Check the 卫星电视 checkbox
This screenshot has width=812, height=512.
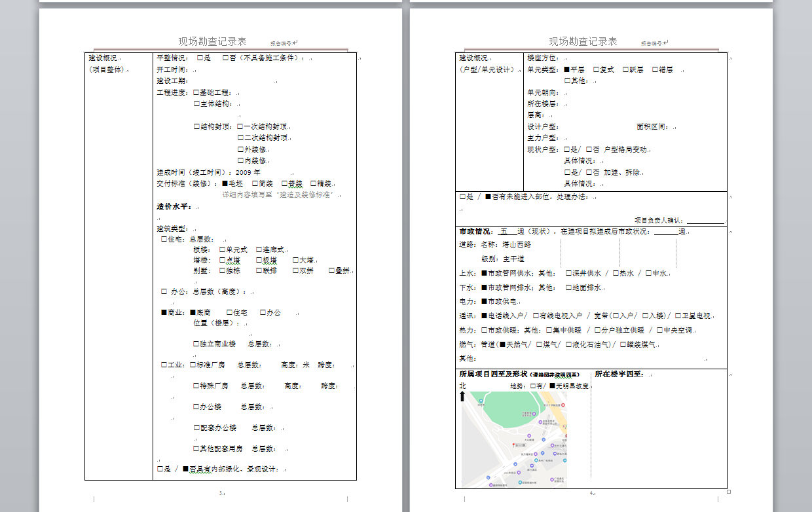tap(677, 316)
